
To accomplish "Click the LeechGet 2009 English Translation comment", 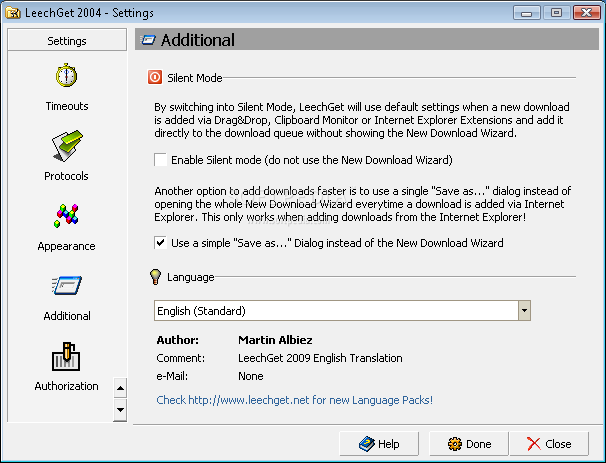I will [320, 358].
